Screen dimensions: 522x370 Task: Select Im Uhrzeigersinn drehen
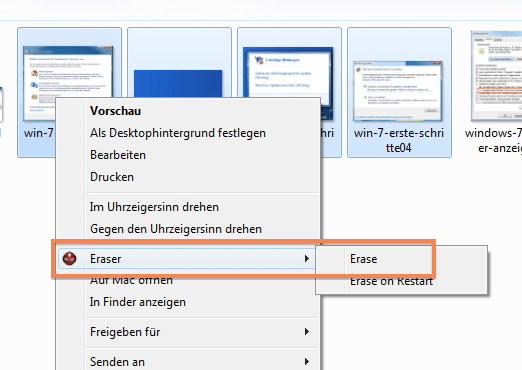[x=154, y=207]
